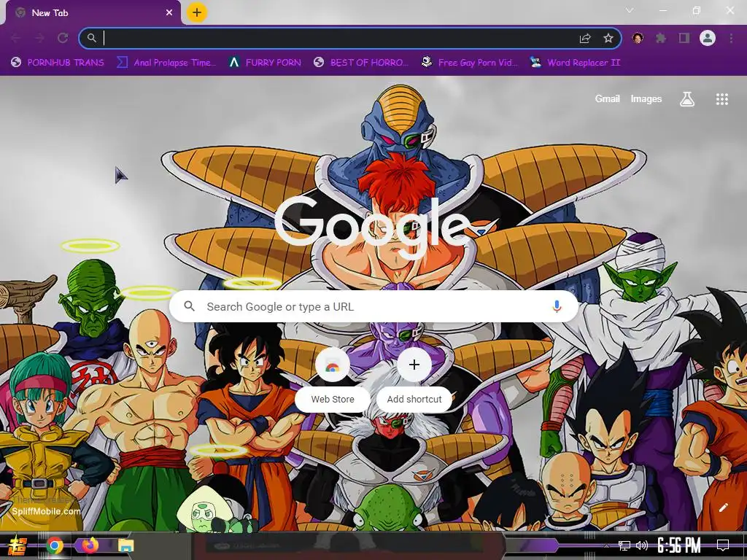This screenshot has width=747, height=560.
Task: Start voice search with microphone icon
Action: [x=557, y=306]
